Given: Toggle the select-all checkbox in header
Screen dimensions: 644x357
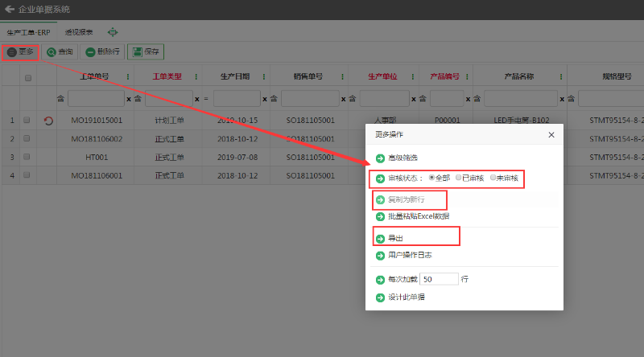Looking at the screenshot, I should (x=28, y=77).
